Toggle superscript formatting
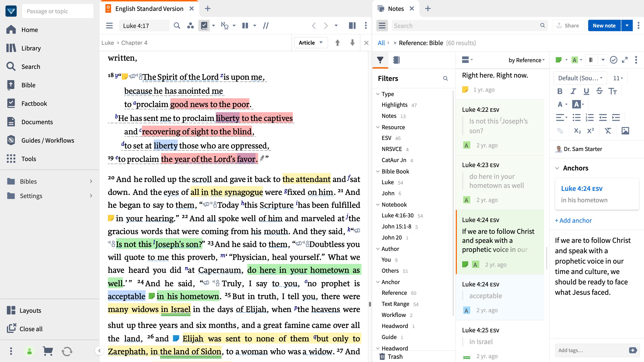Image resolution: width=644 pixels, height=362 pixels. pyautogui.click(x=591, y=131)
